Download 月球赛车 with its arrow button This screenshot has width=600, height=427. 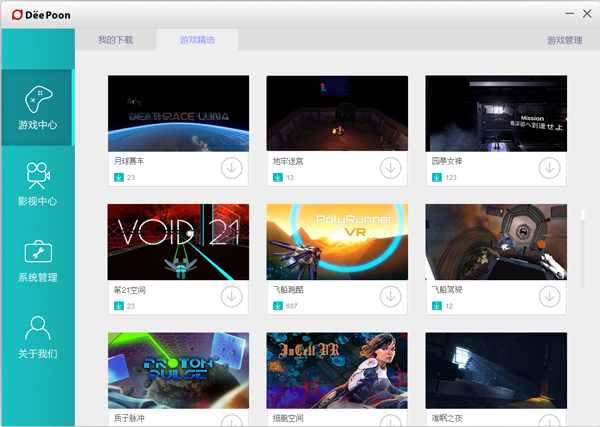tap(232, 168)
